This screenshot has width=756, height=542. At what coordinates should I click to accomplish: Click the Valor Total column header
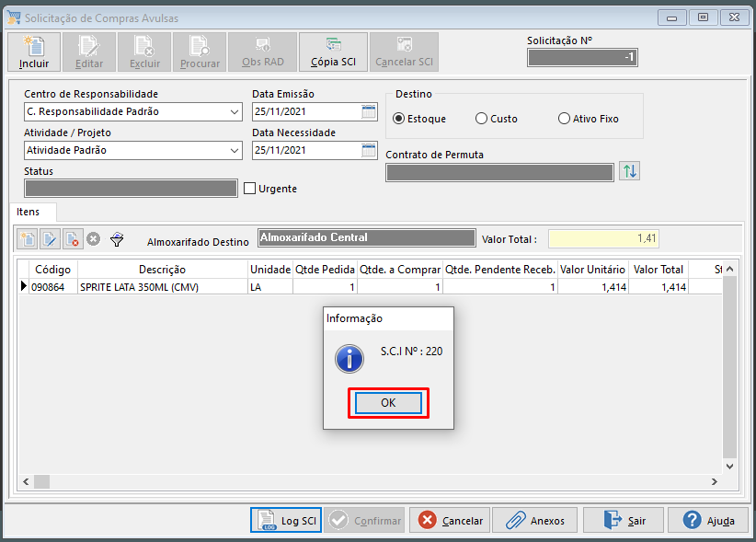click(659, 270)
